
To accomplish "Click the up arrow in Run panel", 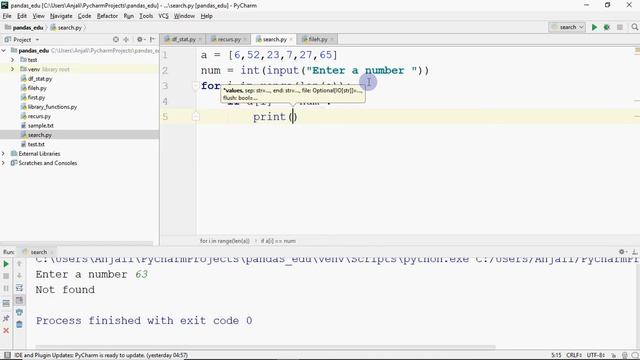I will 19,264.
